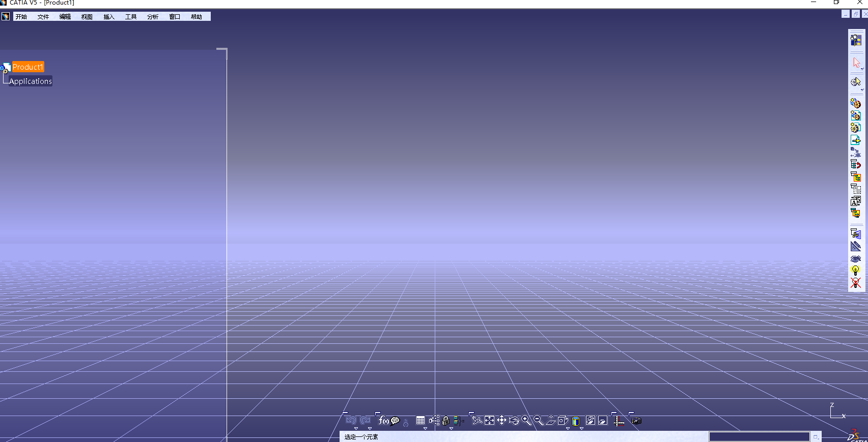Click the Zoom Out magnifier icon

pyautogui.click(x=538, y=421)
